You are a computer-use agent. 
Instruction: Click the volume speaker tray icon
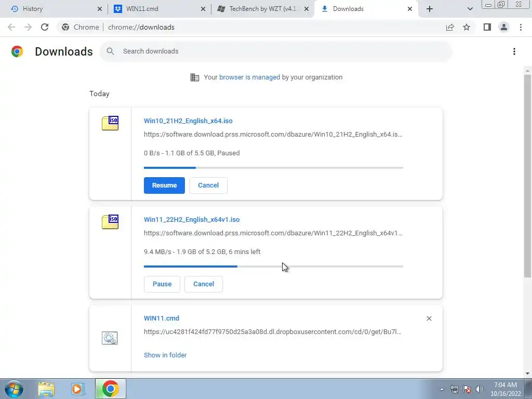point(479,389)
